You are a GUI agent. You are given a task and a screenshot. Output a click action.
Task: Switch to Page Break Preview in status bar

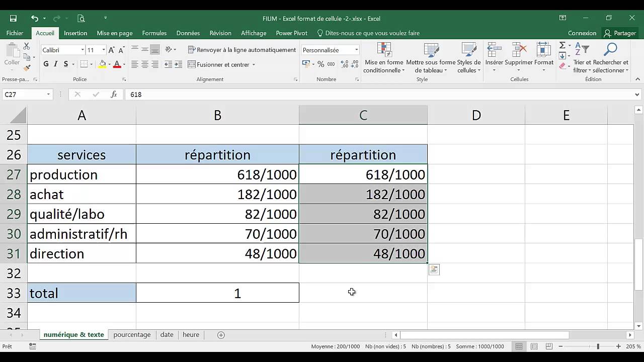[549, 346]
